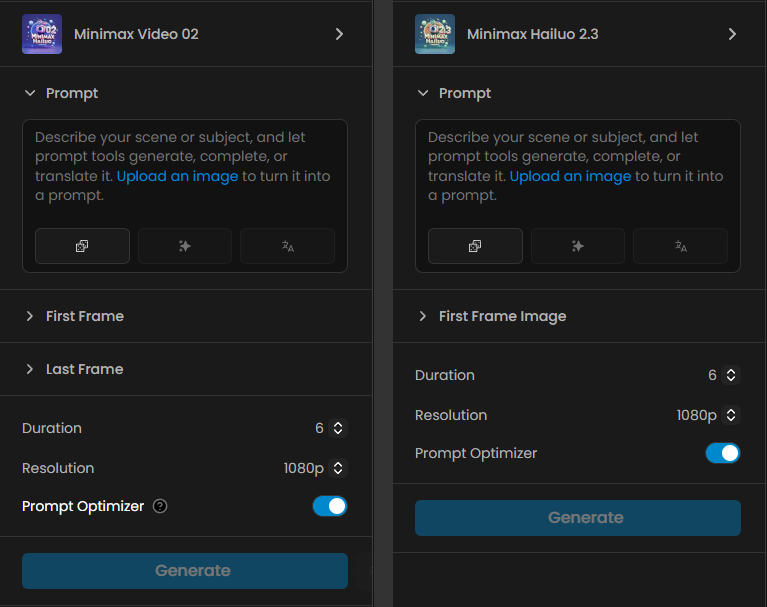Click "Upload an image" link in Hailuo 2.3 prompt
The height and width of the screenshot is (607, 767).
(570, 176)
